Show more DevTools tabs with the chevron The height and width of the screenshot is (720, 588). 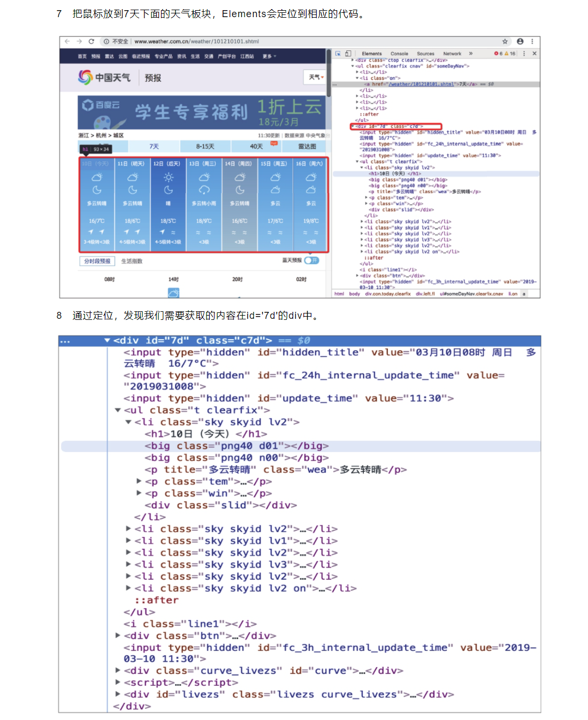(471, 53)
